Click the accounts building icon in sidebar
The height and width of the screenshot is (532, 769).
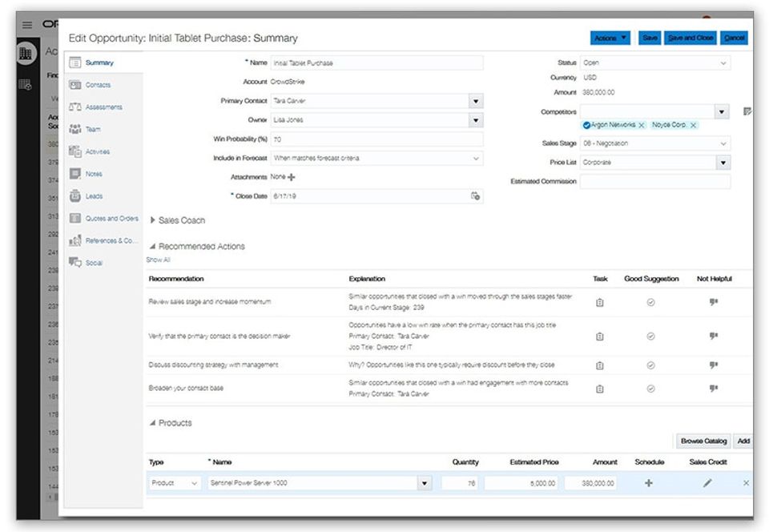tap(26, 53)
